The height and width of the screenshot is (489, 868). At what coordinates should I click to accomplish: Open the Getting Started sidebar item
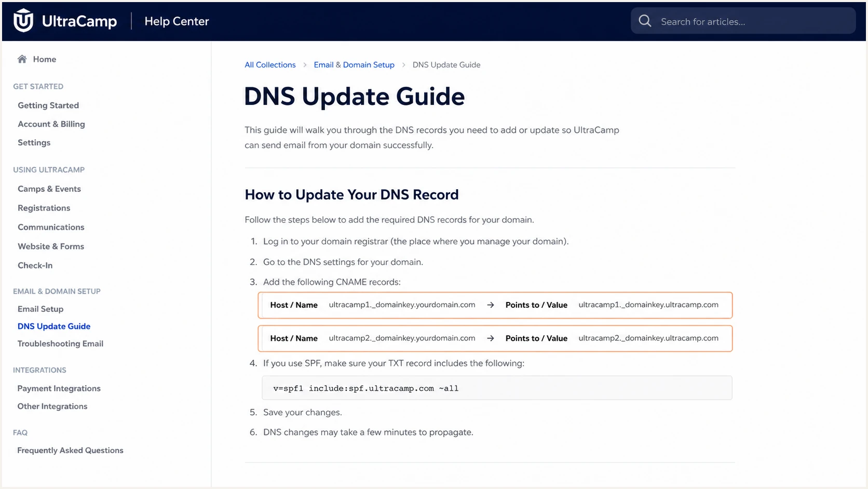[x=48, y=105]
